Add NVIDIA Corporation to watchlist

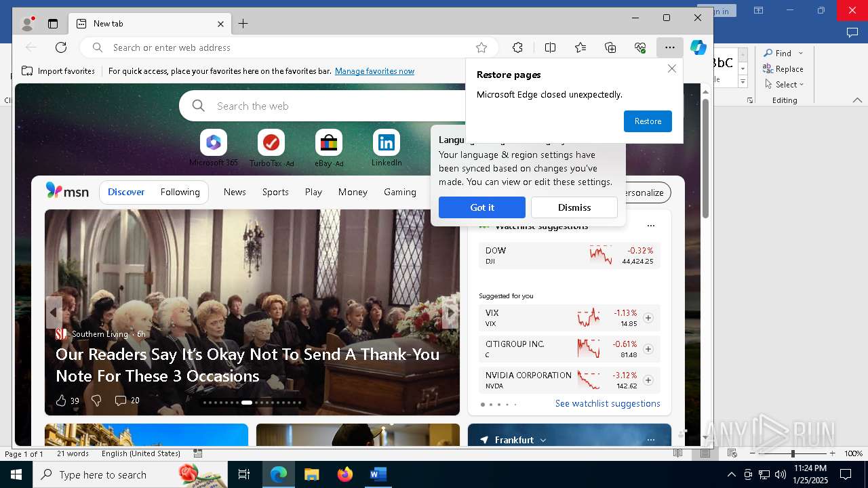[x=648, y=380]
